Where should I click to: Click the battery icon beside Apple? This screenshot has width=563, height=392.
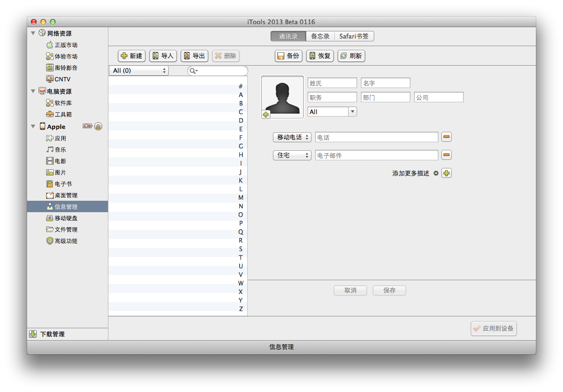pos(87,126)
